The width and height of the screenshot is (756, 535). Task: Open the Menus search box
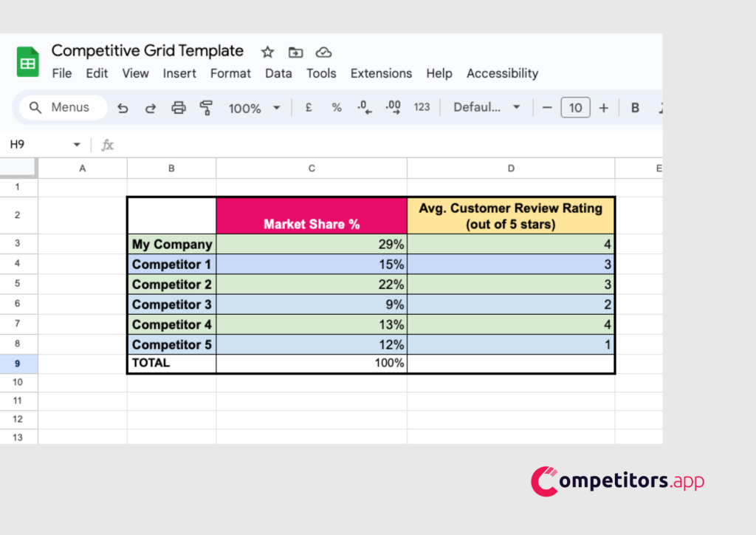(62, 107)
